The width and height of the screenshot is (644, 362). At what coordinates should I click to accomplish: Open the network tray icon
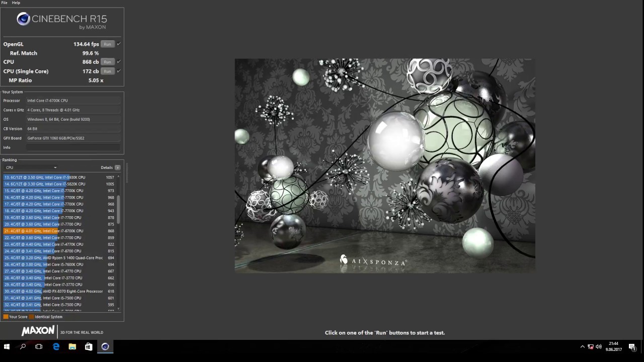591,346
